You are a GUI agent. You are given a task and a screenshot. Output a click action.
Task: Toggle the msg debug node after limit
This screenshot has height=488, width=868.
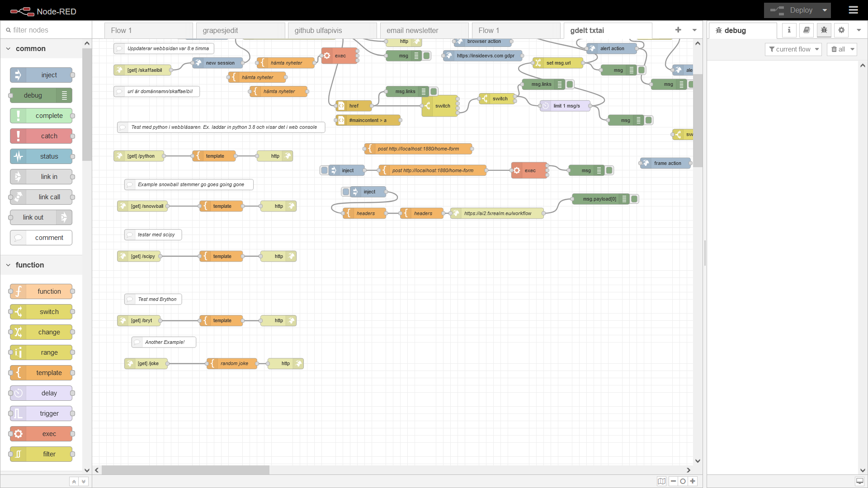pos(649,120)
